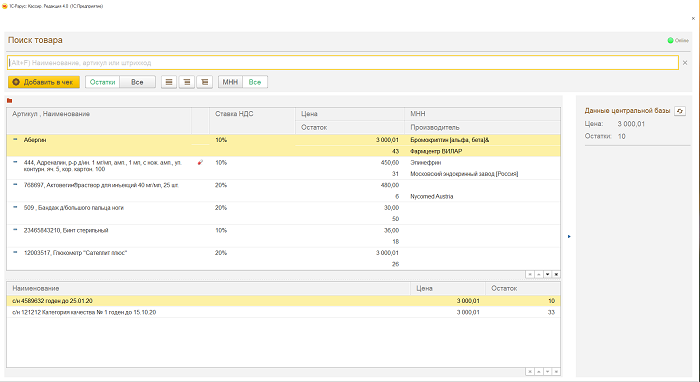Refresh central database data icon
Screen dimensions: 700x382
pos(680,111)
